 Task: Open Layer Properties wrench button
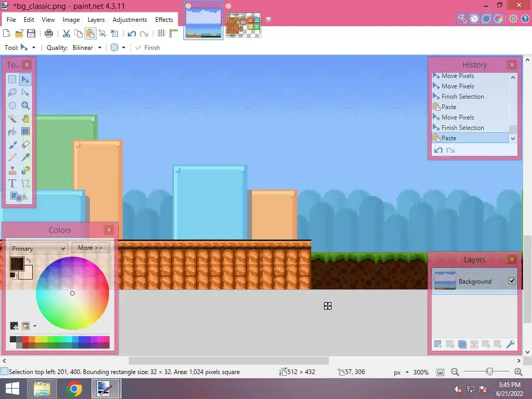[510, 344]
